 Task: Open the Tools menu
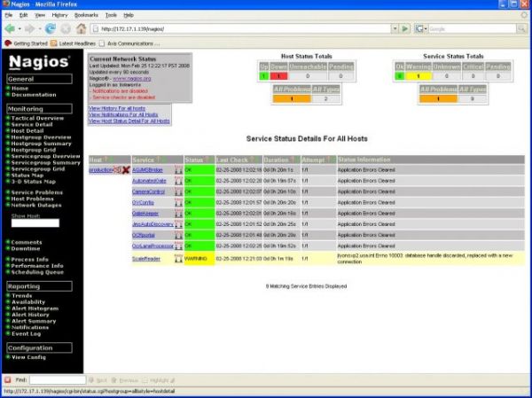(x=111, y=15)
